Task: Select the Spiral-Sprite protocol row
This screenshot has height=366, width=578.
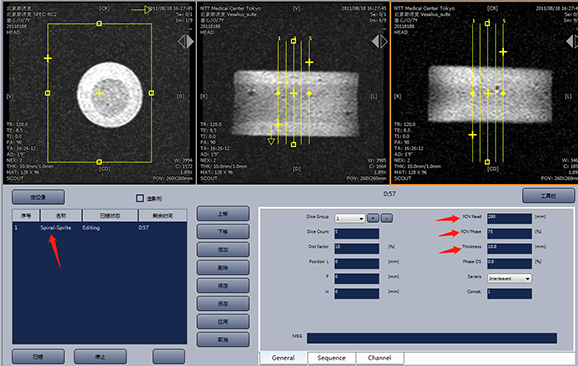Action: (x=100, y=228)
